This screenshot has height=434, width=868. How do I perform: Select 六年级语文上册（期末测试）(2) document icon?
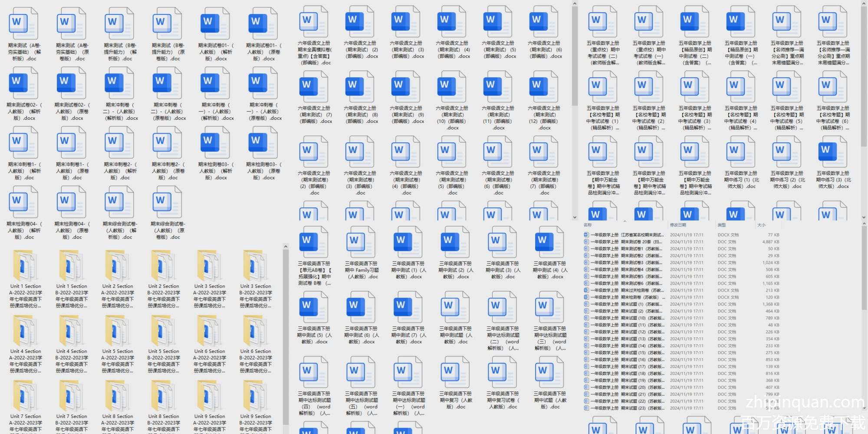point(360,22)
